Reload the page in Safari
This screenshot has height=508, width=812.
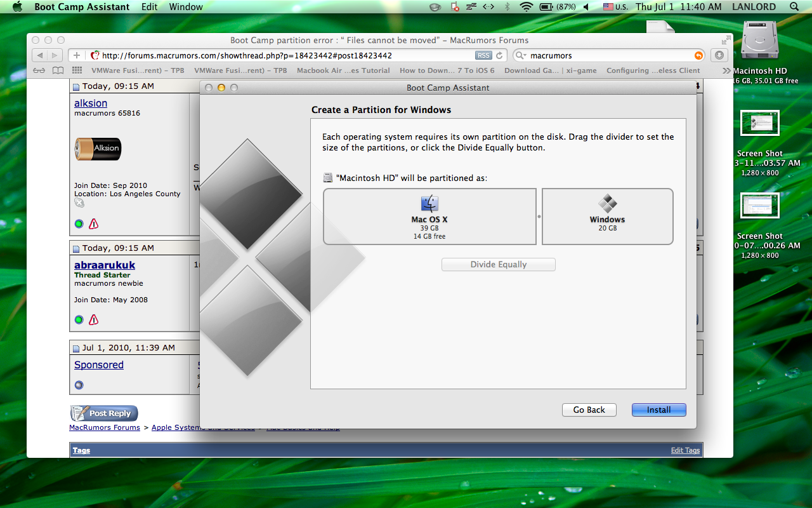500,55
